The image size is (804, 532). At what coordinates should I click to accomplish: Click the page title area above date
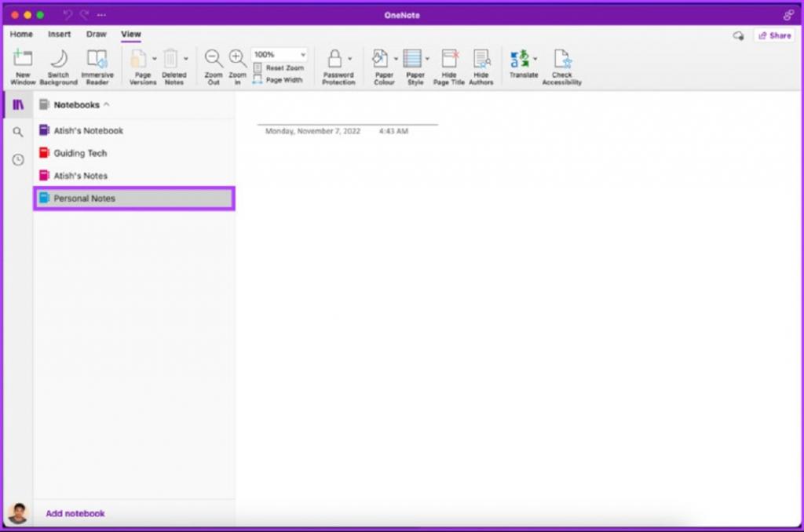pyautogui.click(x=348, y=113)
